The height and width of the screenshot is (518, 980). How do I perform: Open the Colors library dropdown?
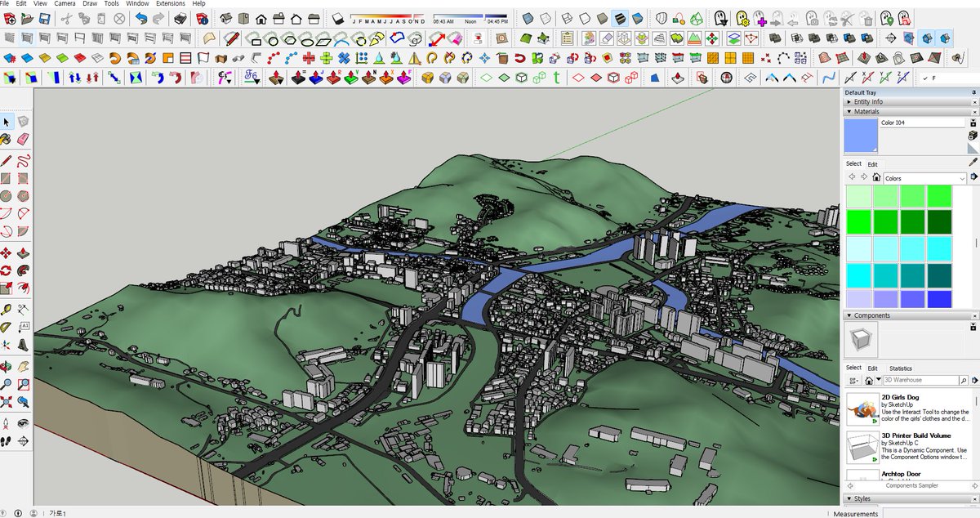click(x=924, y=178)
